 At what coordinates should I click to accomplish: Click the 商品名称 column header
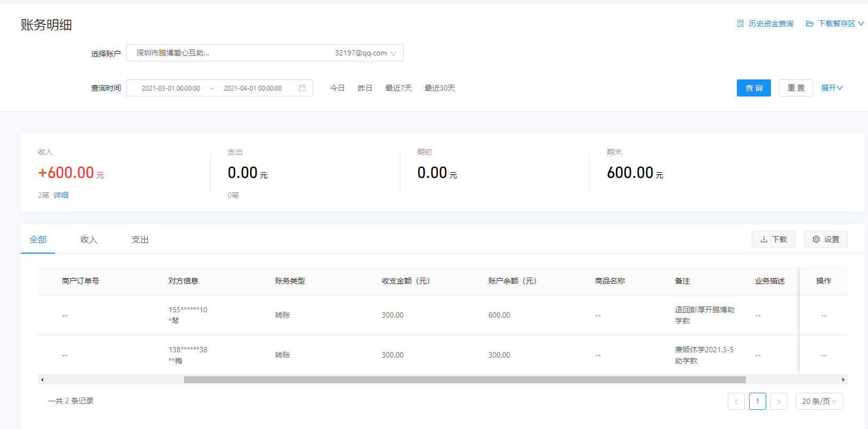pyautogui.click(x=610, y=281)
